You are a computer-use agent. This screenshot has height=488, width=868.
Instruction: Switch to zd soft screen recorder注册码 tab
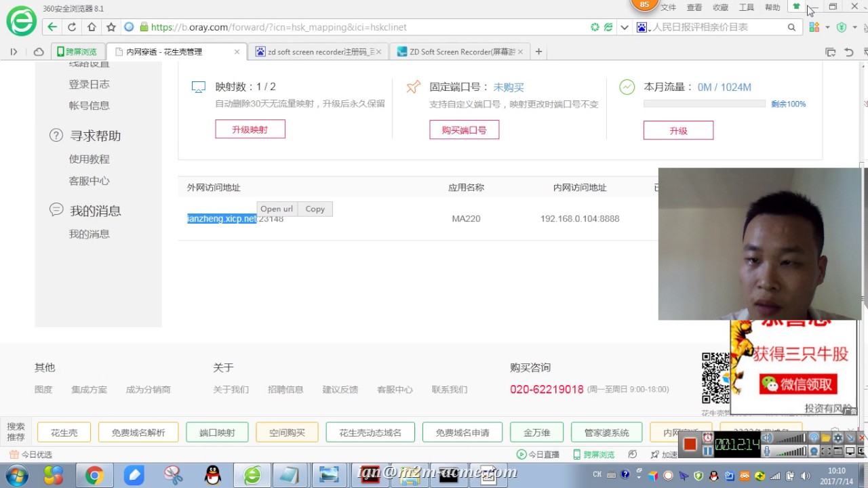pyautogui.click(x=319, y=52)
